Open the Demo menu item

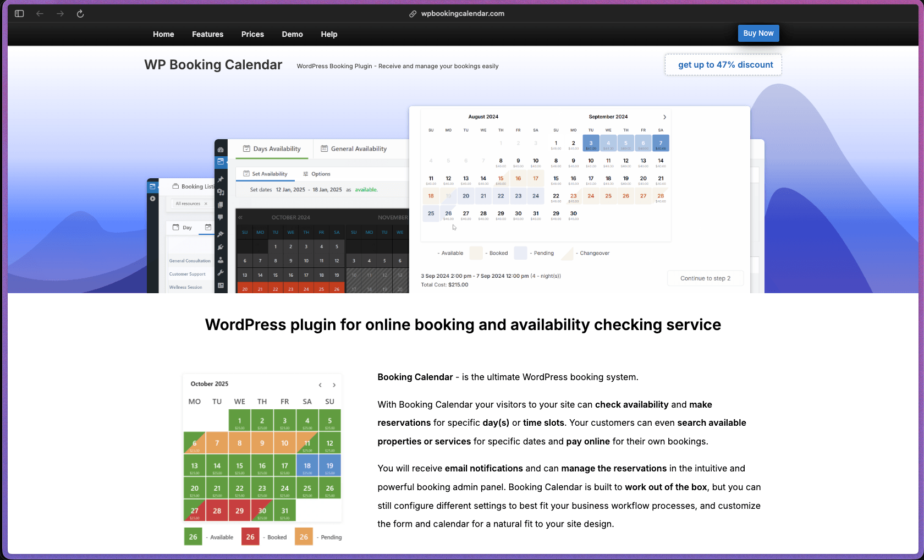[x=292, y=34]
